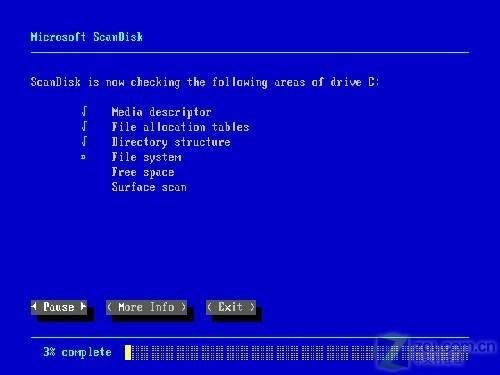Click the drive C: checking message
The width and height of the screenshot is (500, 375).
(205, 82)
